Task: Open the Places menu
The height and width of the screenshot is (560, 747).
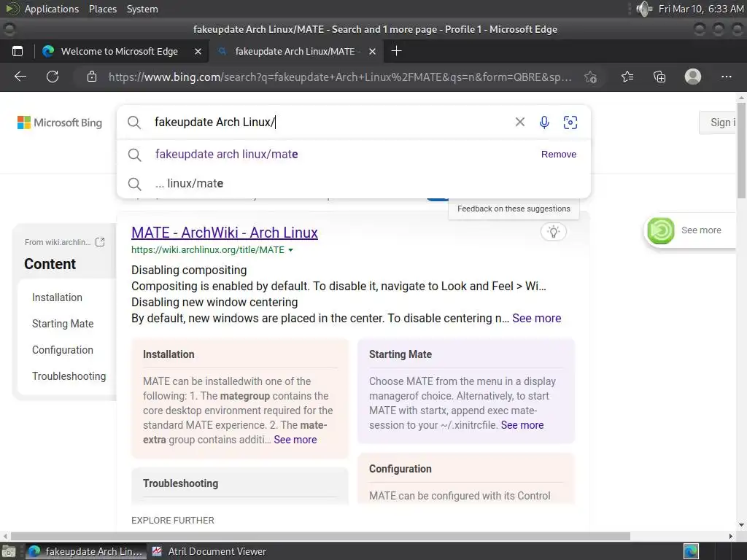Action: 103,9
